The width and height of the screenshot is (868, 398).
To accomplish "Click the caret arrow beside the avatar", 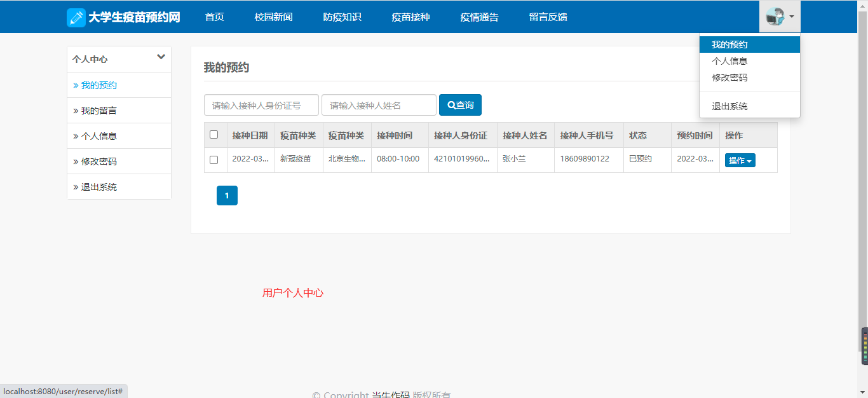I will tap(792, 16).
